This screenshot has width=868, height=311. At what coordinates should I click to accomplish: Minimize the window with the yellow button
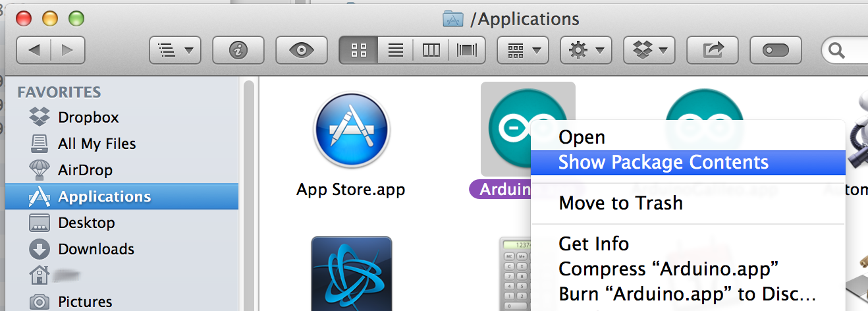coord(50,18)
